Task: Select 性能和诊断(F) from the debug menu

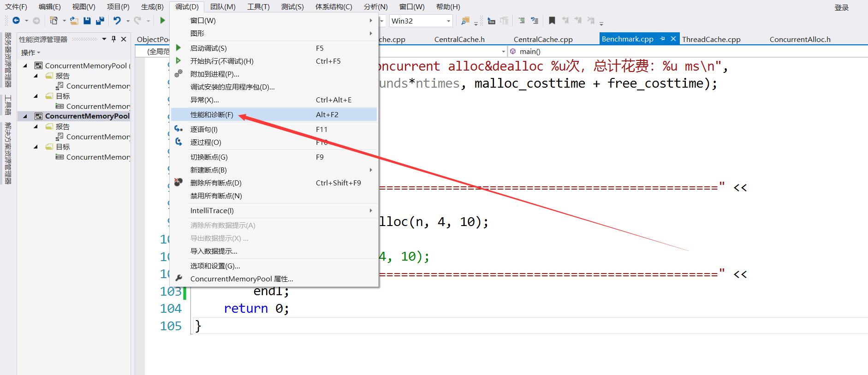Action: (274, 114)
